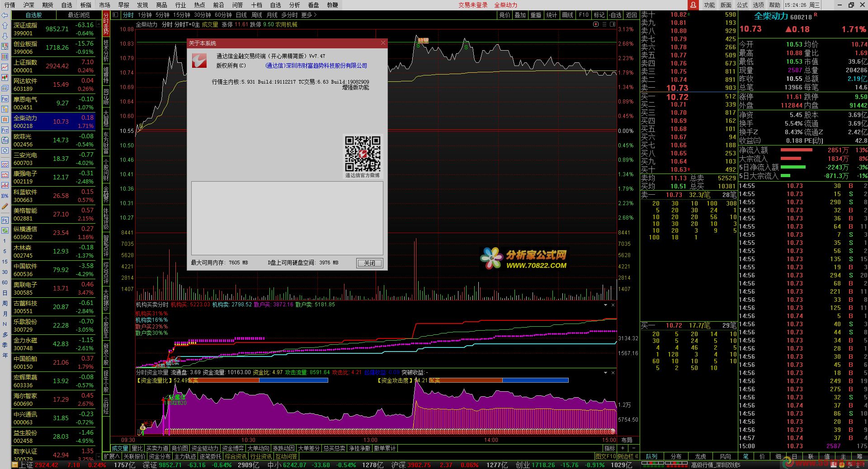Open the 布局 layout option
Viewport: 868px width, 469px height.
[x=627, y=440]
